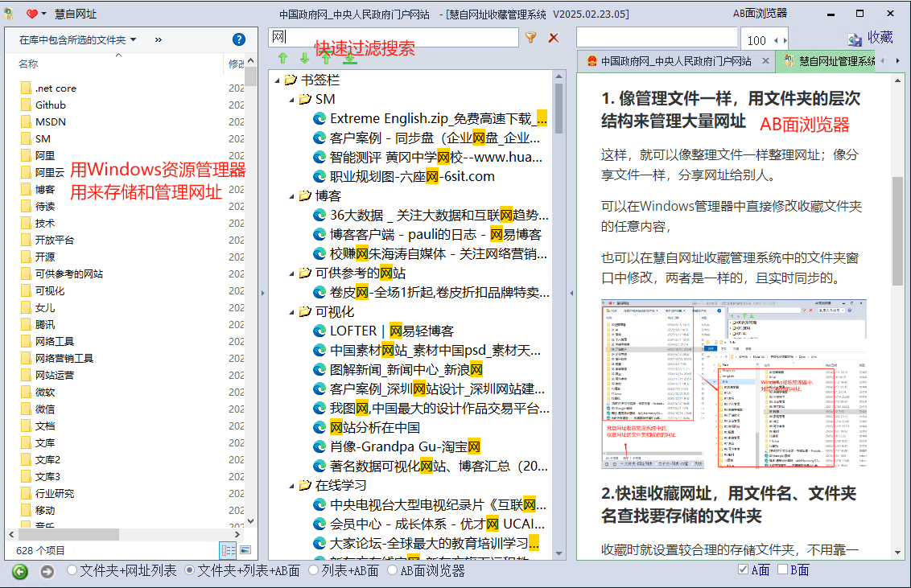Go back with the green round arrow button
This screenshot has height=588, width=911.
point(20,572)
